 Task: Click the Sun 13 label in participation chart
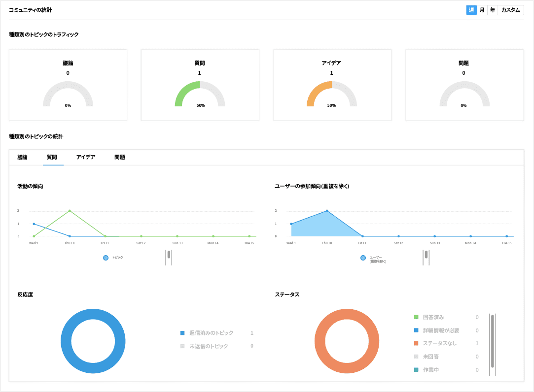(x=435, y=243)
